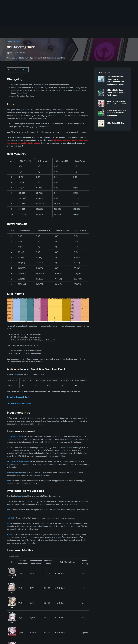Click the Budget Investments column header
The image size is (138, 644).
[23, 562]
